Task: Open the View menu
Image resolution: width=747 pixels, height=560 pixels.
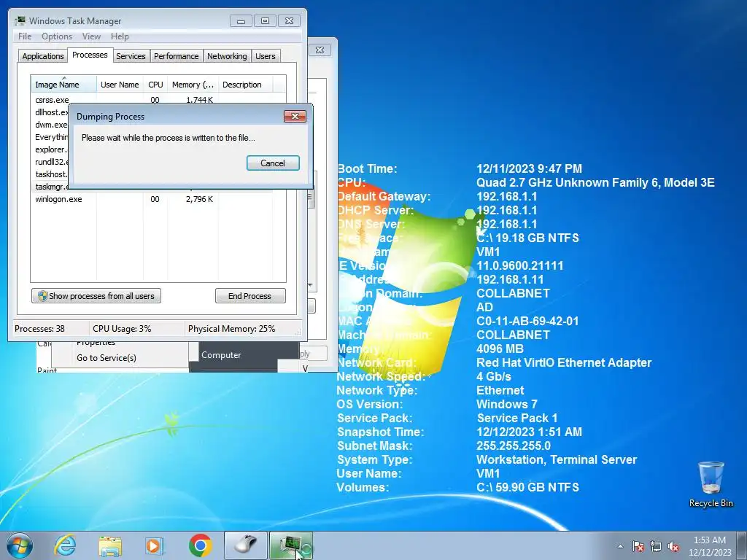Action: [91, 36]
